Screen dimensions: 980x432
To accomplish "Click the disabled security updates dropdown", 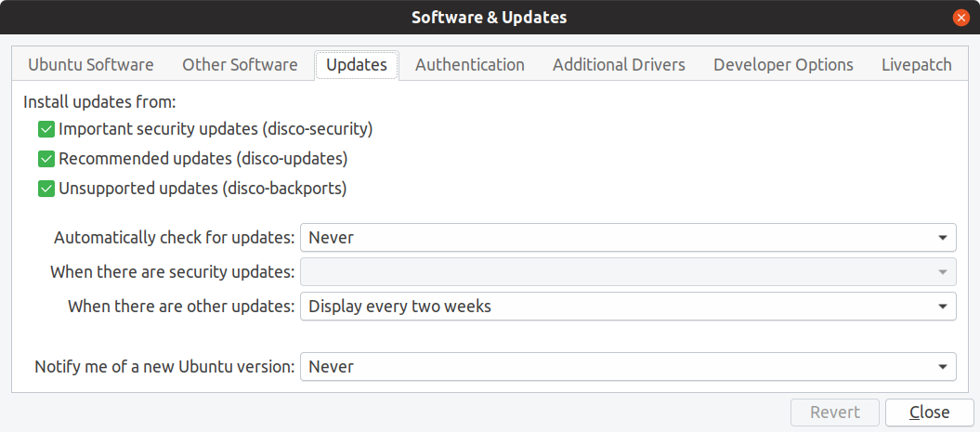I will pyautogui.click(x=628, y=272).
